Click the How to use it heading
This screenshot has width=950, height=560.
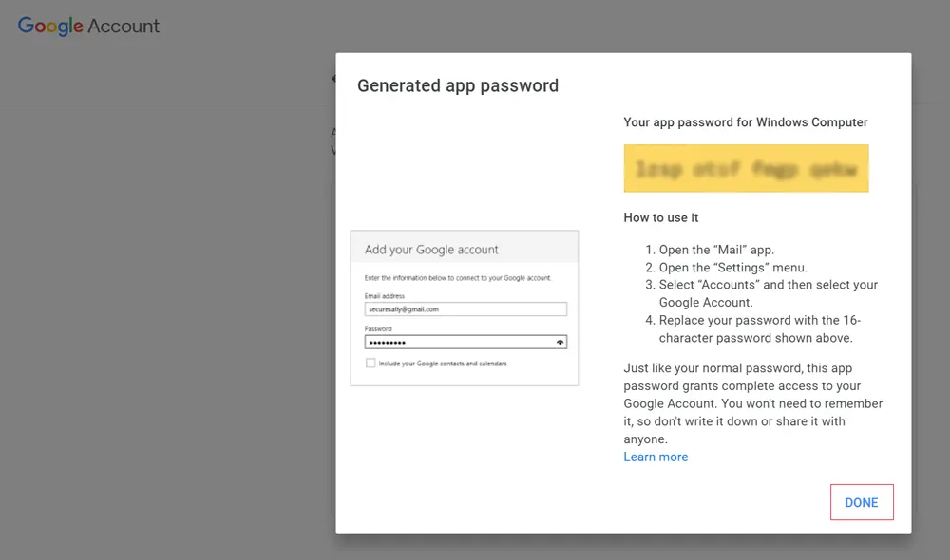coord(661,217)
